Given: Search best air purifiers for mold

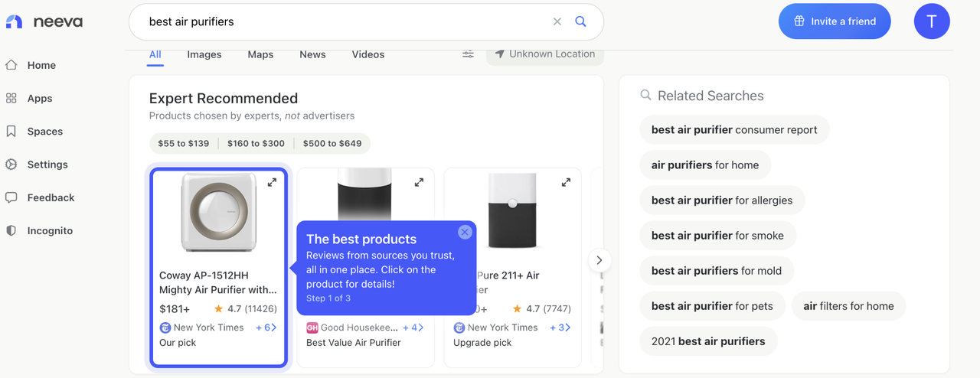Looking at the screenshot, I should click(717, 271).
